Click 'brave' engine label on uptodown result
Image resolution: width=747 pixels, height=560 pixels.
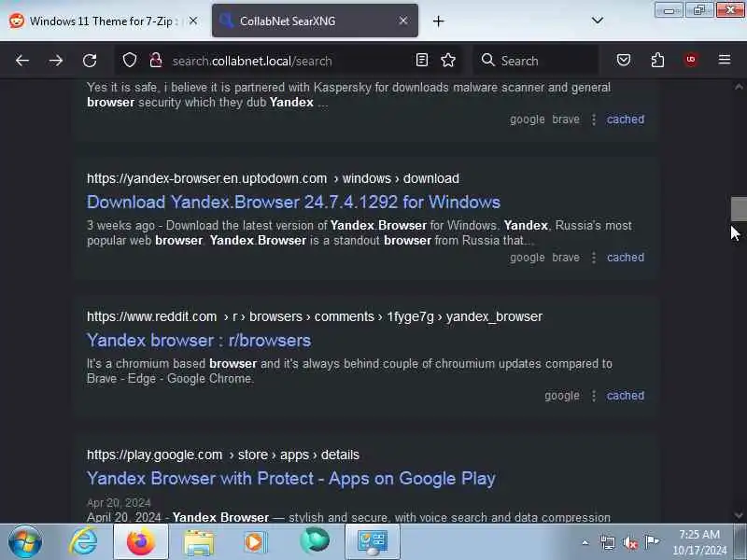566,258
